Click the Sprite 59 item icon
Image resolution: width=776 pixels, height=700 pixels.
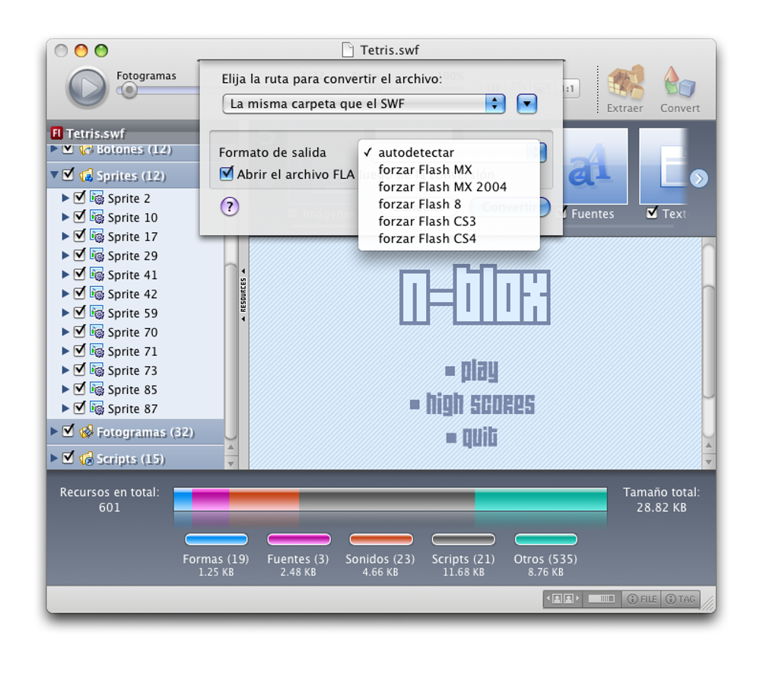[x=97, y=313]
